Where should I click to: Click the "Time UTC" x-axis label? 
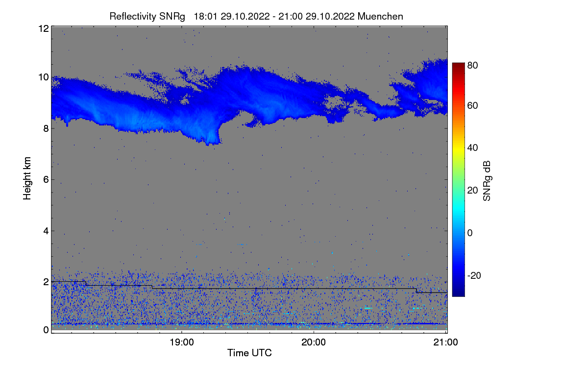click(x=249, y=353)
